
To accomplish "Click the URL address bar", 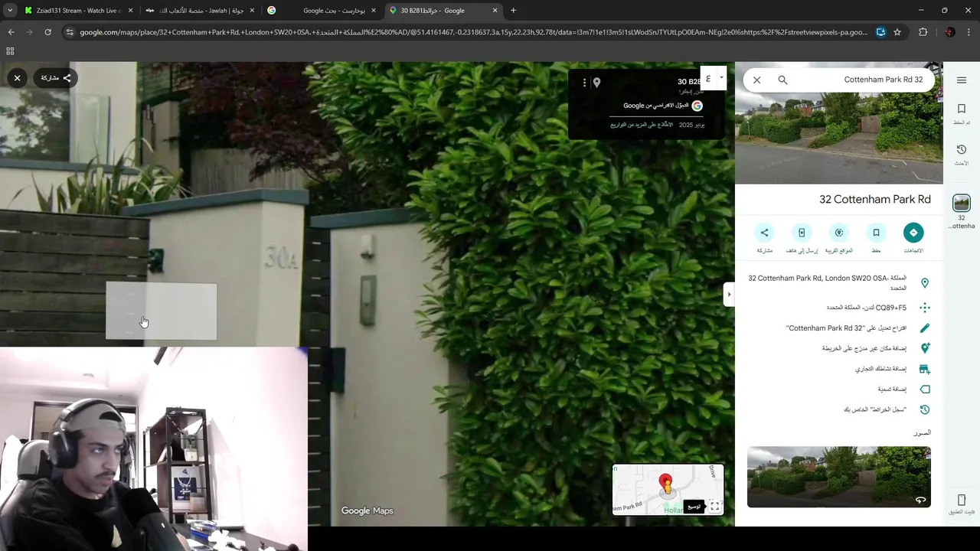I will (473, 32).
